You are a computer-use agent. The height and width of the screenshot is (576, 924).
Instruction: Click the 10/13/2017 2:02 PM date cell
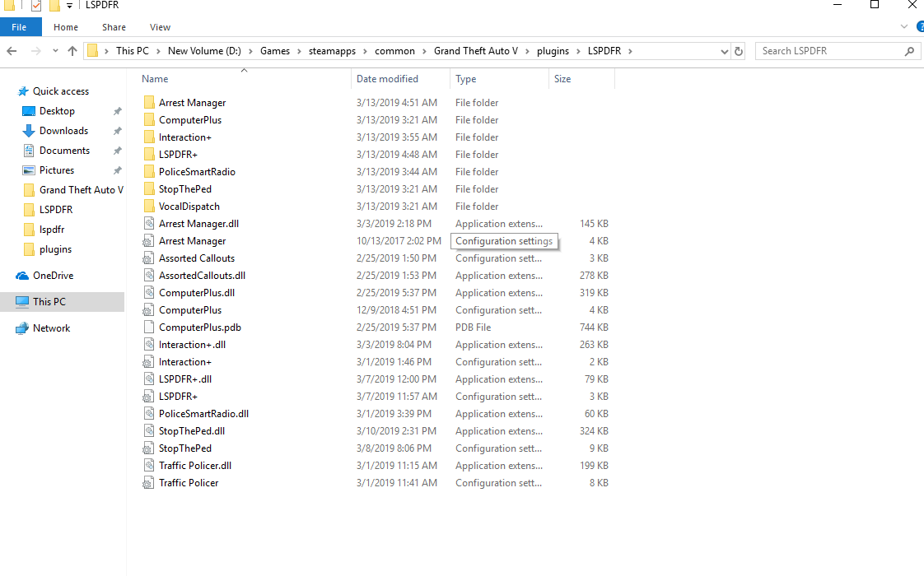tap(399, 241)
